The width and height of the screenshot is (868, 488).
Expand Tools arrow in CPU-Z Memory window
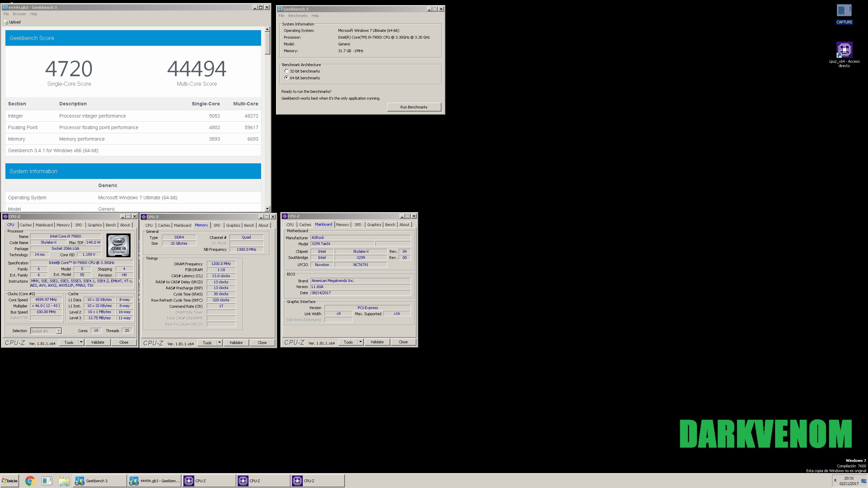(219, 343)
